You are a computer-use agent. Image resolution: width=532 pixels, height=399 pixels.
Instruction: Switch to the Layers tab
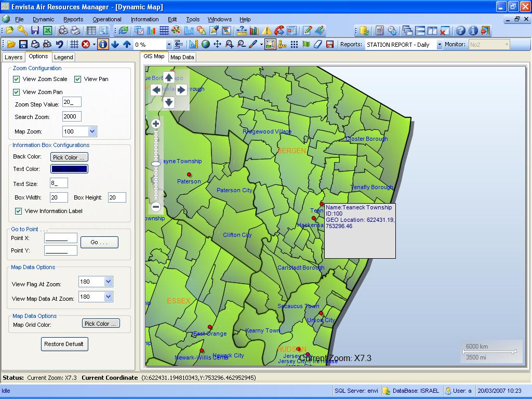point(13,57)
